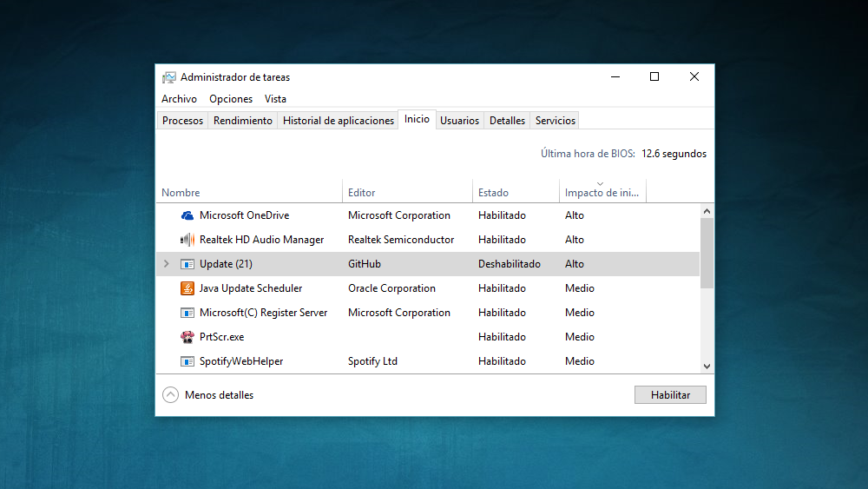868x489 pixels.
Task: Click the Microsoft OneDrive cloud icon
Action: pyautogui.click(x=187, y=215)
